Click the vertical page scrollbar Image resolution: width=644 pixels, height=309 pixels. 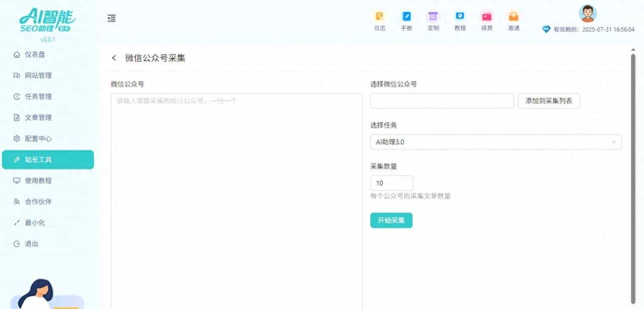[633, 176]
